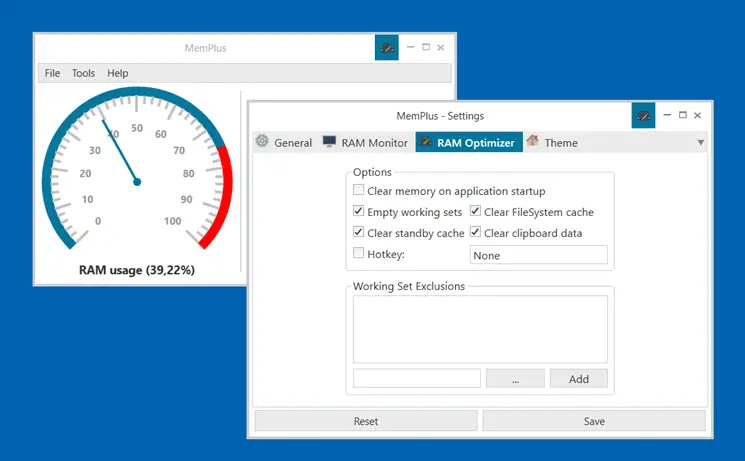Click Add to add working set exclusion

click(x=579, y=379)
